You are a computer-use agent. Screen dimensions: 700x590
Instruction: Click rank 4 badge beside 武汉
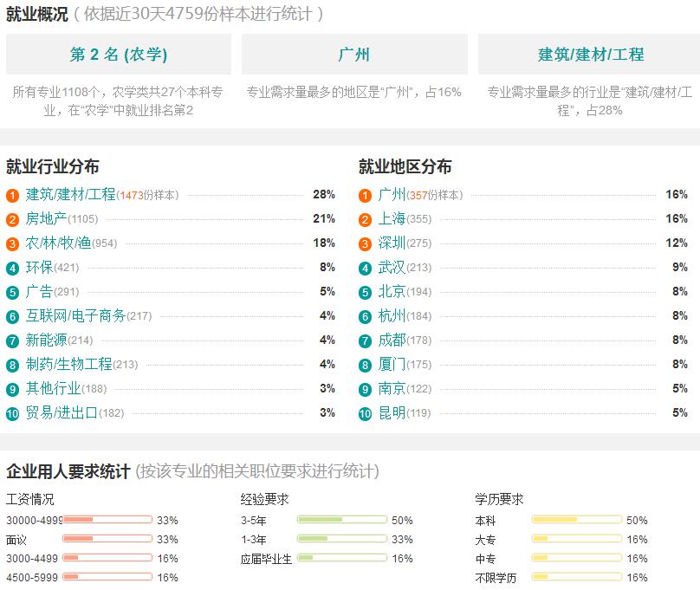point(366,269)
